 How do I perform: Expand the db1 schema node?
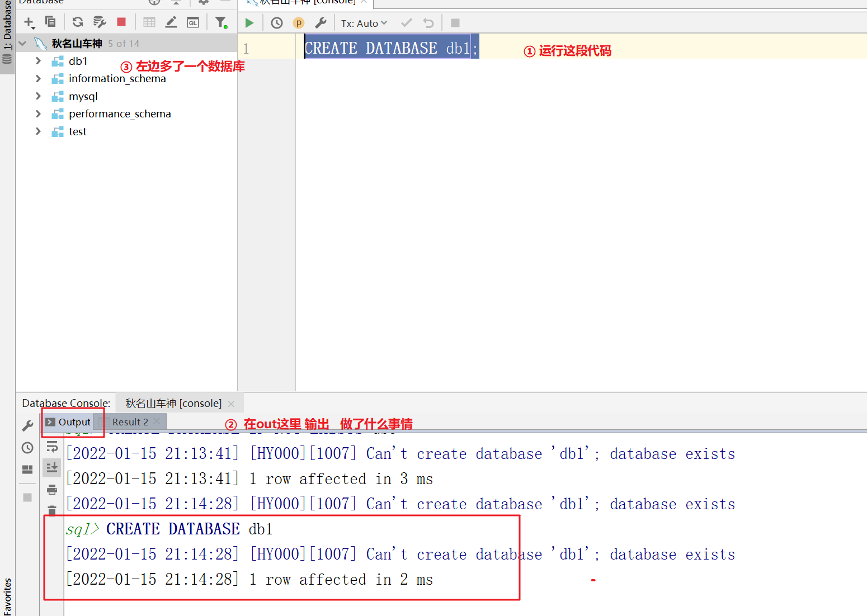38,60
